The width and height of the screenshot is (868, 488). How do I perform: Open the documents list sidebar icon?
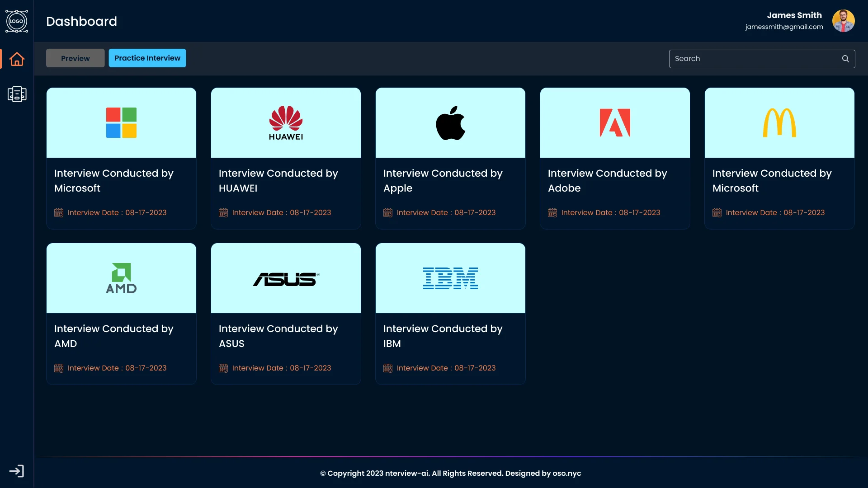click(17, 94)
